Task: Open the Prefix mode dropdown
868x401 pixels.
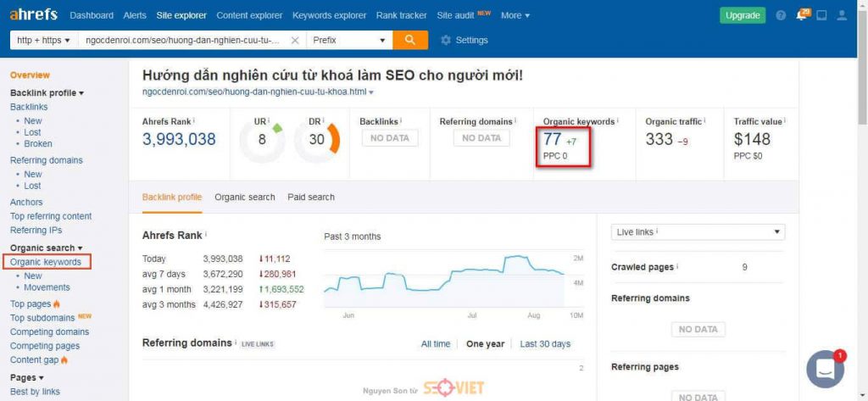Action: click(x=349, y=40)
